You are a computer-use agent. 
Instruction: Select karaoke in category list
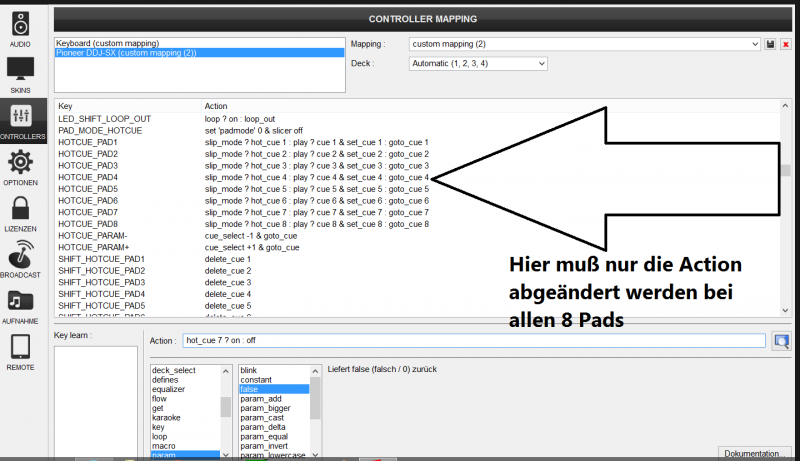click(x=185, y=418)
